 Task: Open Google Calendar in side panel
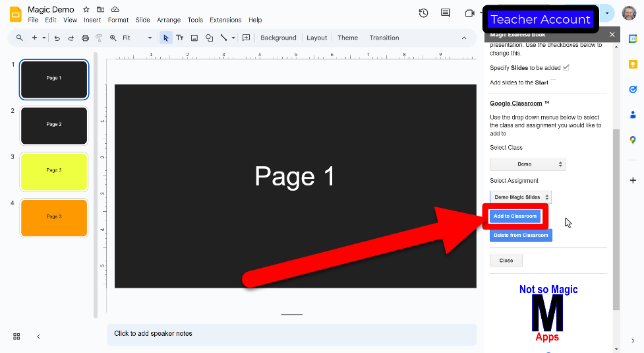pyautogui.click(x=633, y=39)
